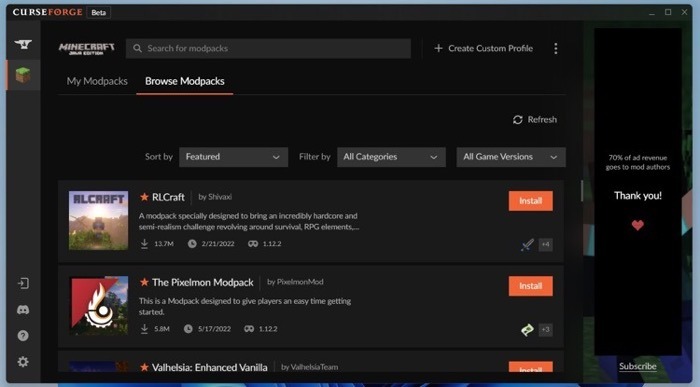Click the Pixelmon clock date icon

[188, 329]
